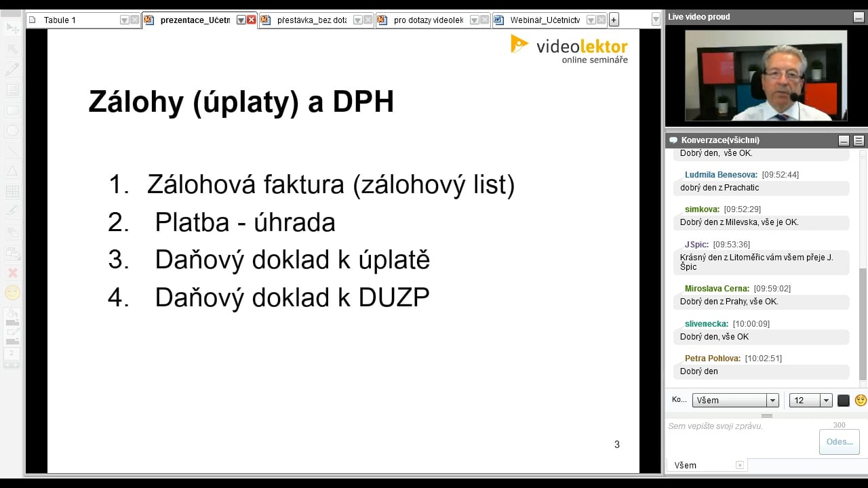This screenshot has height=488, width=868.
Task: Close the Tabule 1 tab
Action: (x=135, y=20)
